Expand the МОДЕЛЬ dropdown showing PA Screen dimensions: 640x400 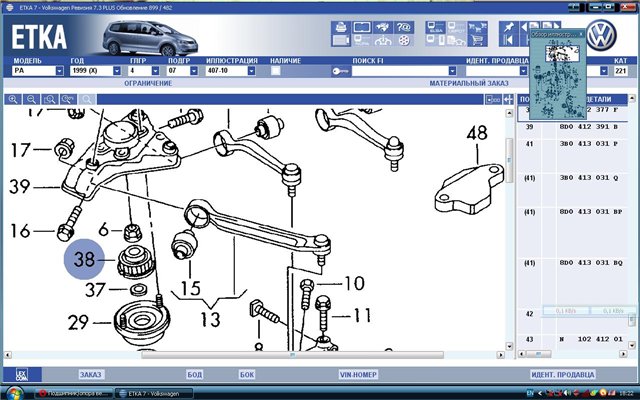(60, 71)
